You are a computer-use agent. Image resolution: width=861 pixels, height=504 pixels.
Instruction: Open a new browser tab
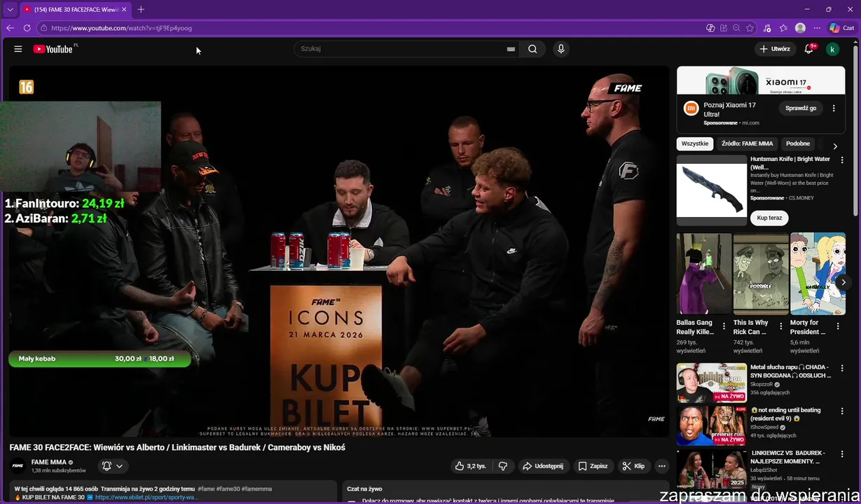tap(141, 9)
